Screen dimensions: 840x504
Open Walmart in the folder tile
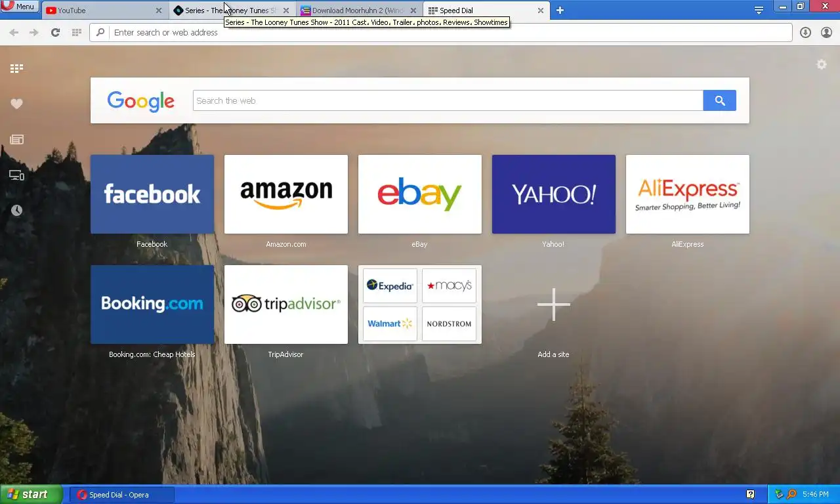coord(390,324)
